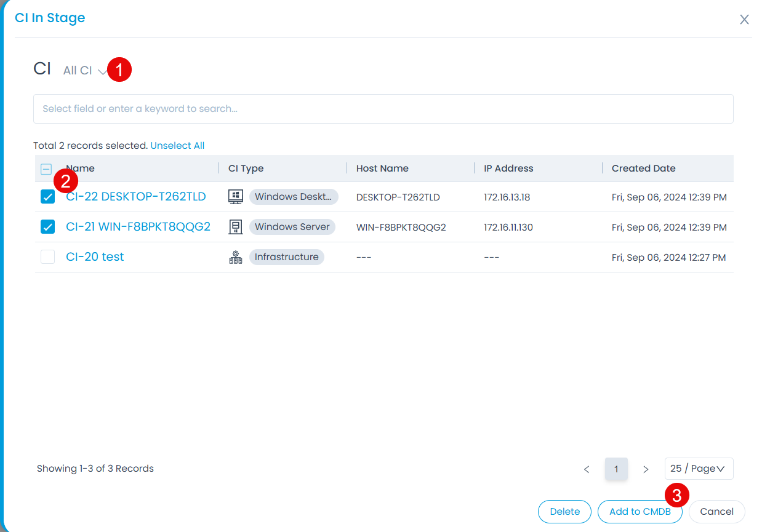Click the Infrastructure CI type icon
The width and height of the screenshot is (762, 532).
pos(235,257)
